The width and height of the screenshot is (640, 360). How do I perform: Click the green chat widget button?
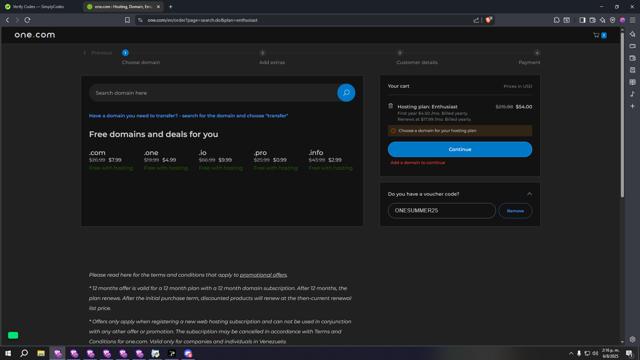[x=13, y=335]
